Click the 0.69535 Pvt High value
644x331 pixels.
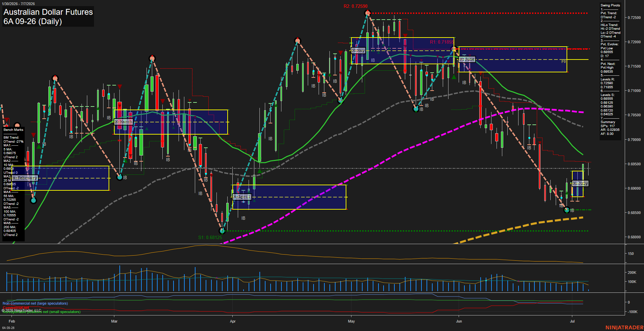click(x=607, y=72)
